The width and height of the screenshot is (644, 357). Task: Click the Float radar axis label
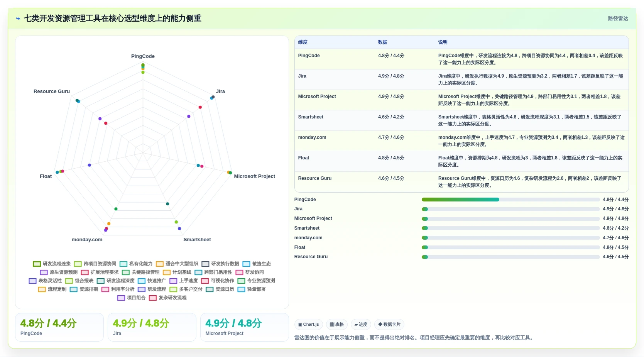click(x=46, y=176)
